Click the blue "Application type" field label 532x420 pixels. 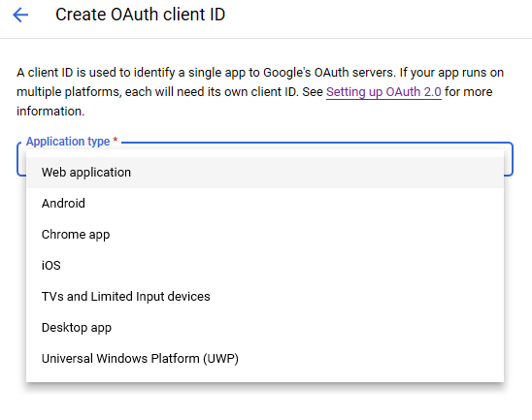(68, 142)
